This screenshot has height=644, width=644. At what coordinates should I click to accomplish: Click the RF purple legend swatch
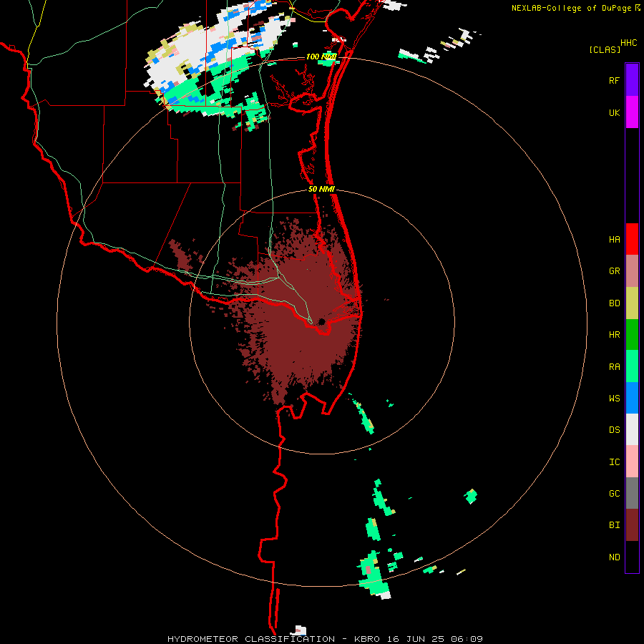tap(632, 80)
